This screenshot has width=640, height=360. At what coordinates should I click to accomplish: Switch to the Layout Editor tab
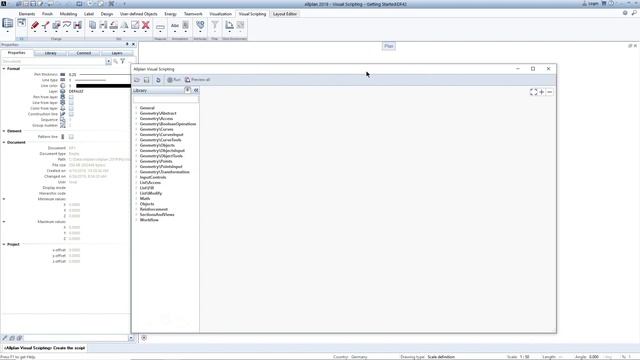[285, 14]
